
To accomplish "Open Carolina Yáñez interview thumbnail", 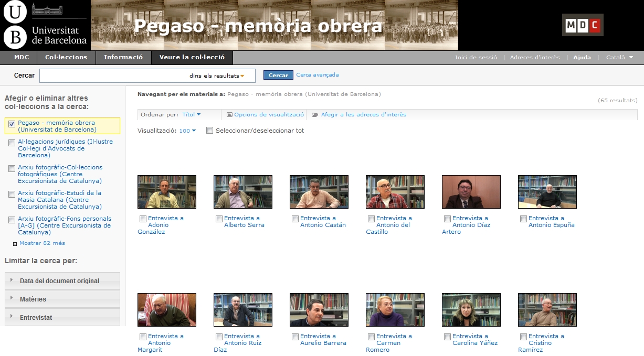I will coord(471,310).
